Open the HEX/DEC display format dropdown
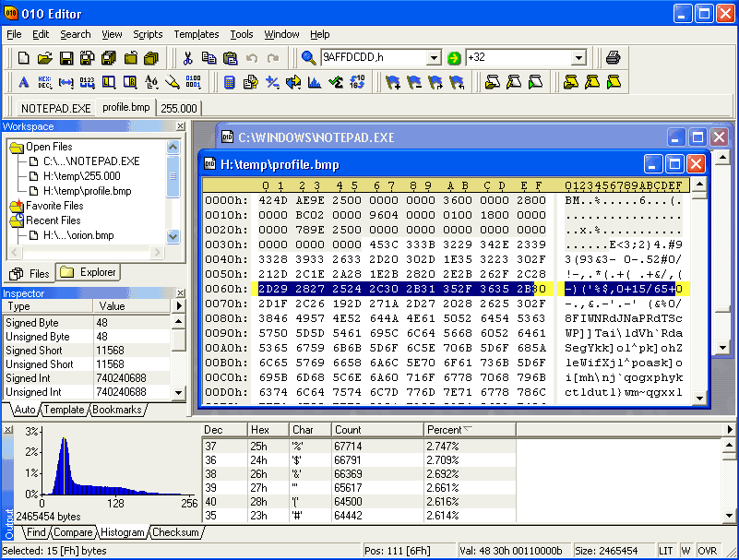The height and width of the screenshot is (560, 739). tap(45, 82)
